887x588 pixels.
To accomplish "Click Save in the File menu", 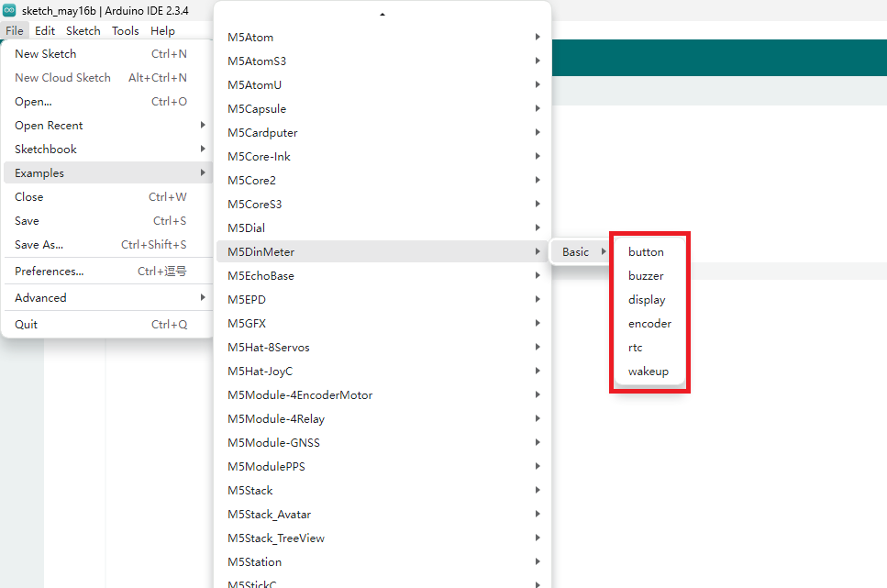I will [x=107, y=221].
